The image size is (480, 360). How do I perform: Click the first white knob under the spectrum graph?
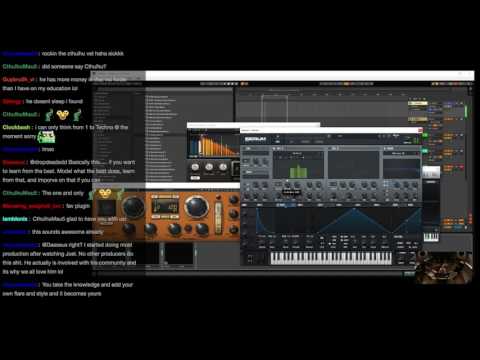195,167
